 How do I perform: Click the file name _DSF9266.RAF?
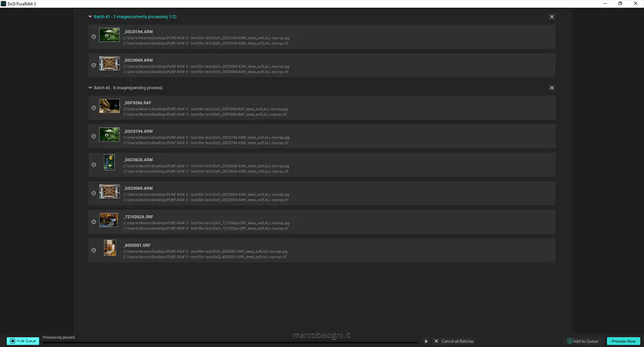click(138, 103)
